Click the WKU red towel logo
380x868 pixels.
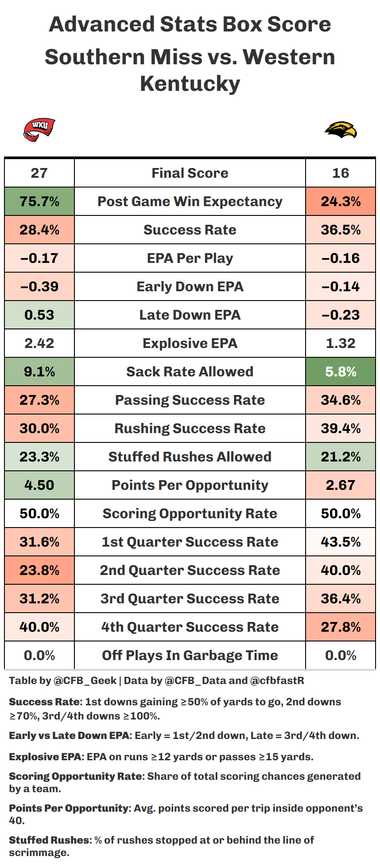39,129
